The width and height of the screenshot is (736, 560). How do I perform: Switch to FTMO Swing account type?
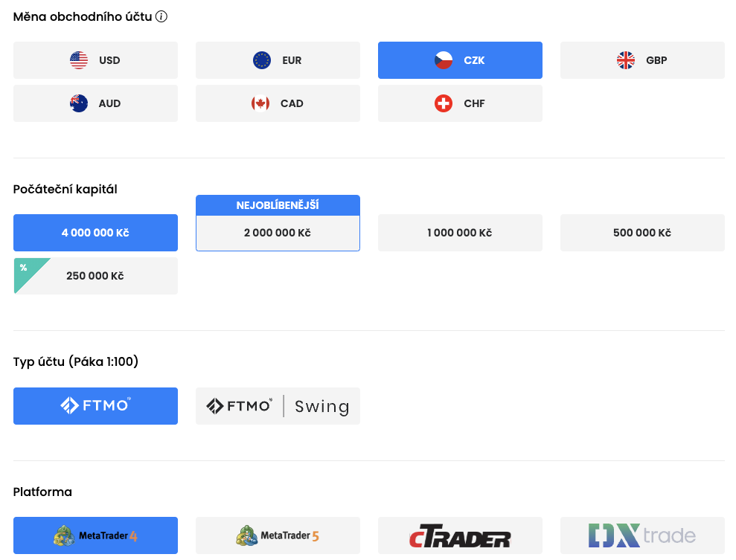(x=278, y=406)
